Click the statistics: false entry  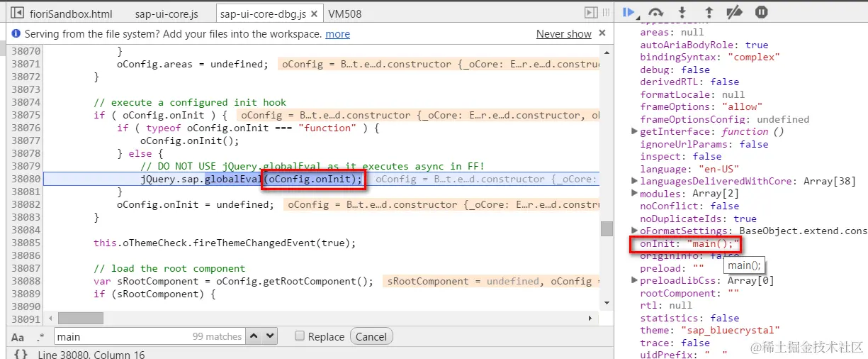point(689,318)
